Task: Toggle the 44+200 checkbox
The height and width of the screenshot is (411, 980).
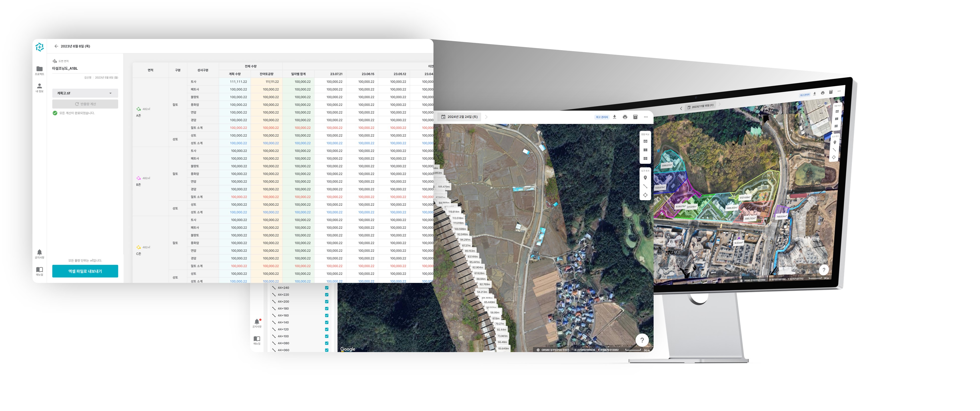Action: (x=327, y=301)
